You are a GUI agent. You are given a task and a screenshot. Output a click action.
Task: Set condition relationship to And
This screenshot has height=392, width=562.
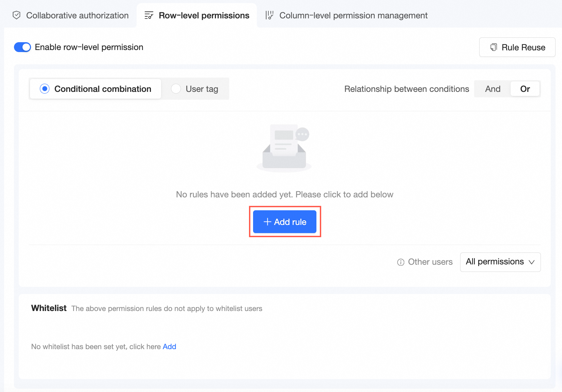coord(493,89)
